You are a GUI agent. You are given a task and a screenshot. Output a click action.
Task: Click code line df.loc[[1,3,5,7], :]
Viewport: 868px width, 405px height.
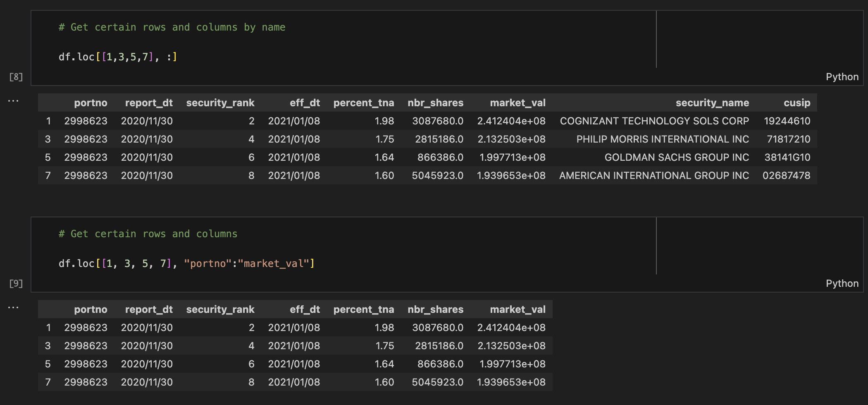click(x=118, y=57)
